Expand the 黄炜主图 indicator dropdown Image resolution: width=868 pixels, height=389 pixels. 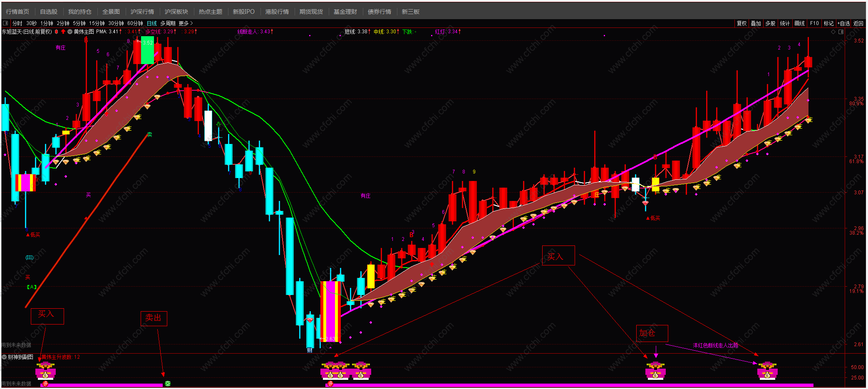click(x=70, y=31)
